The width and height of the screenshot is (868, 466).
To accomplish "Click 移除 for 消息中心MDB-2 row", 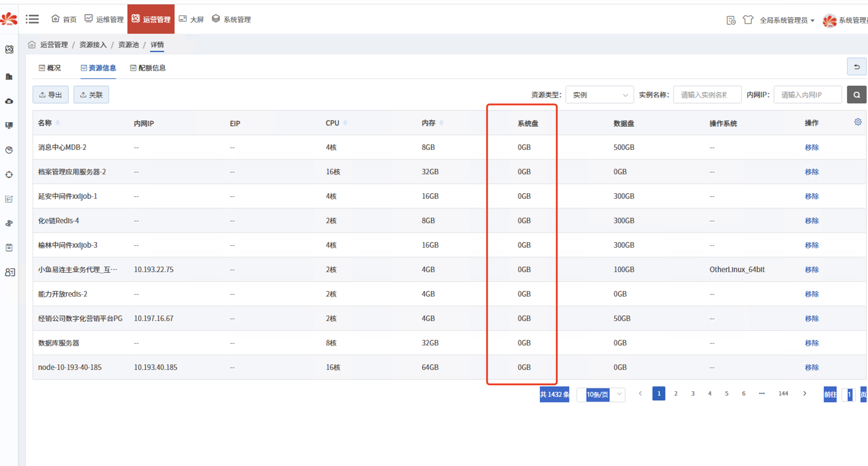I will 811,147.
